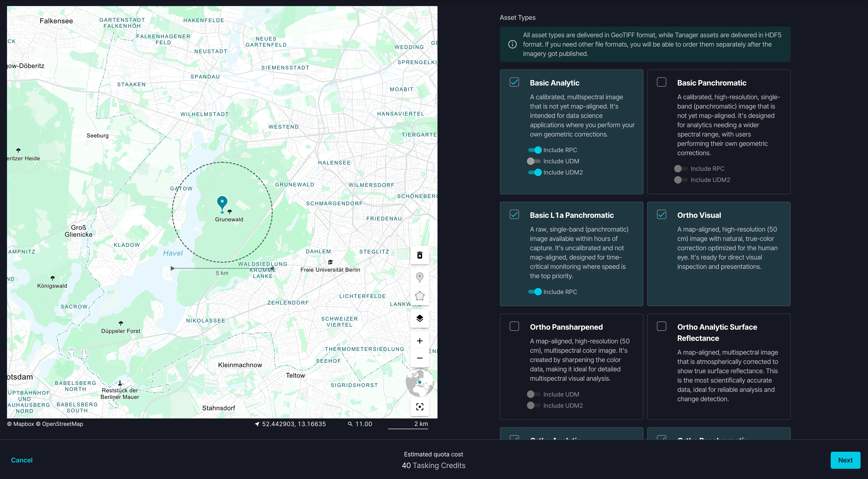The height and width of the screenshot is (479, 868).
Task: Open the map layers switcher
Action: [420, 318]
